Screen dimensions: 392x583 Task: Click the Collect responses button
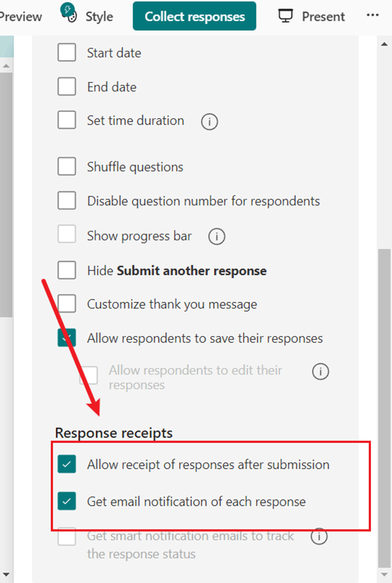(195, 16)
